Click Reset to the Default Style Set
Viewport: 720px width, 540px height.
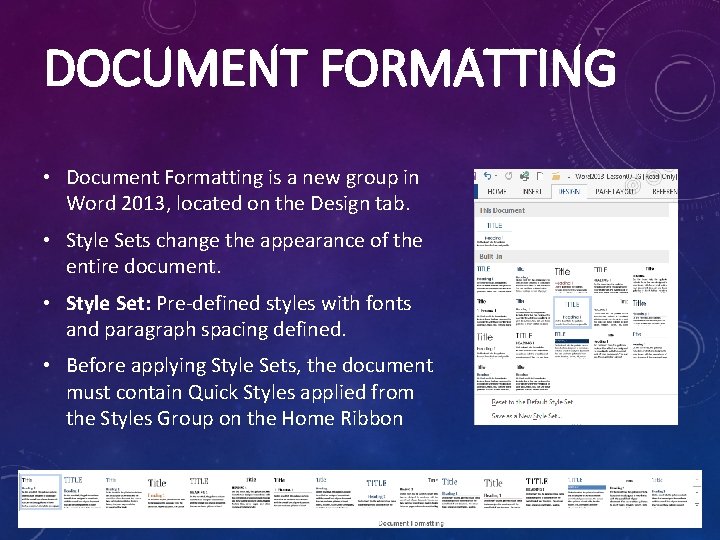[532, 402]
